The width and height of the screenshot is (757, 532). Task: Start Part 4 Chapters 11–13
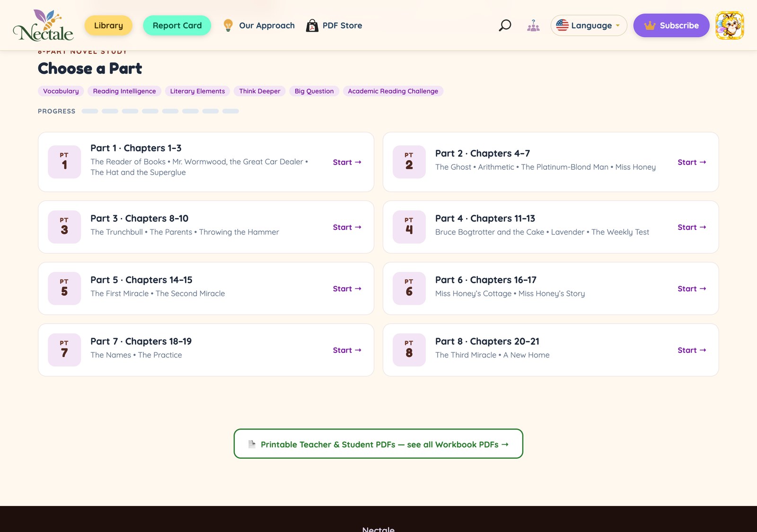pyautogui.click(x=692, y=227)
